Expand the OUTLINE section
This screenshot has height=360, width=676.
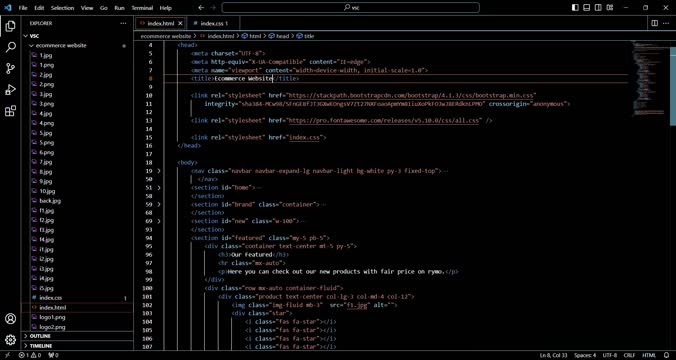pos(78,336)
